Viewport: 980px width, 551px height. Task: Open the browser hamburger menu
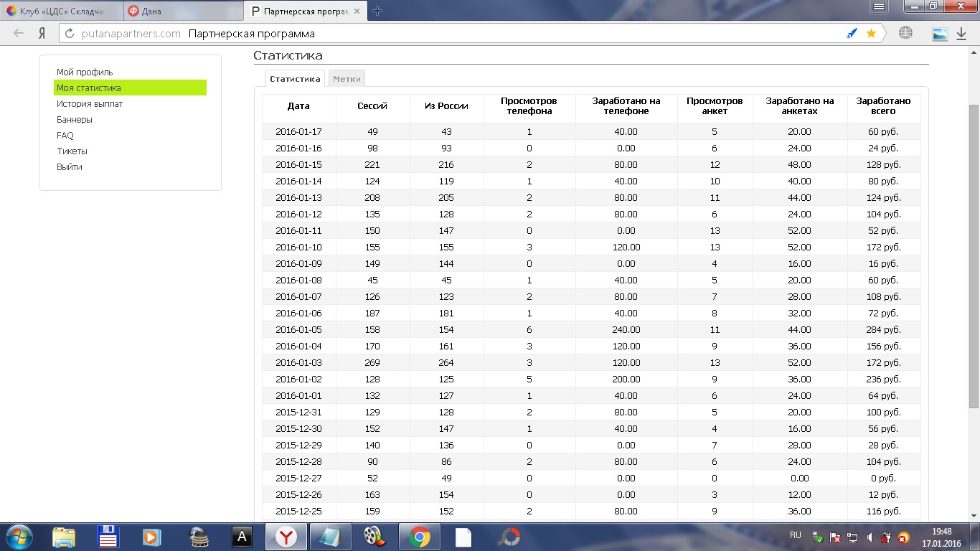click(x=879, y=7)
